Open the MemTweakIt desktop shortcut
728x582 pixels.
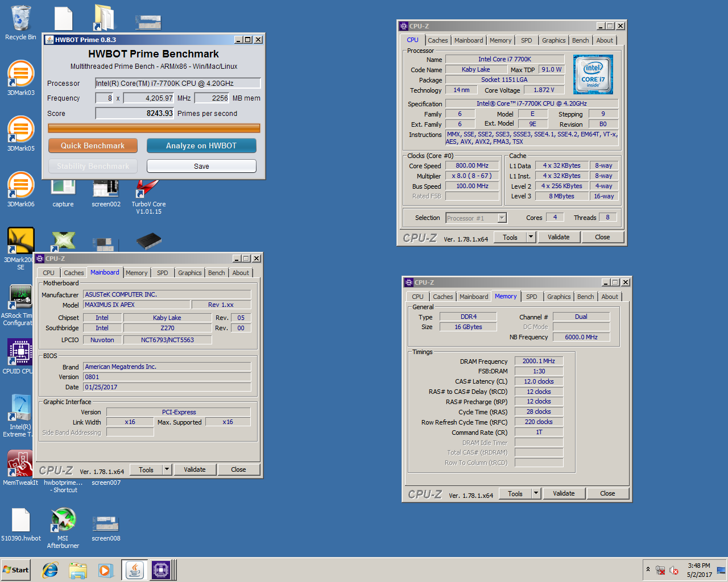20,468
